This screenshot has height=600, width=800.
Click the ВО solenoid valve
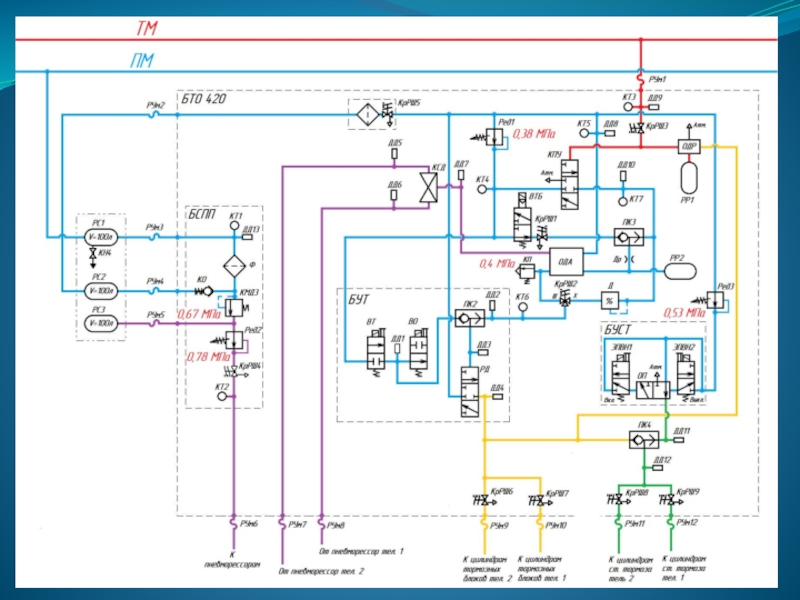pyautogui.click(x=419, y=354)
